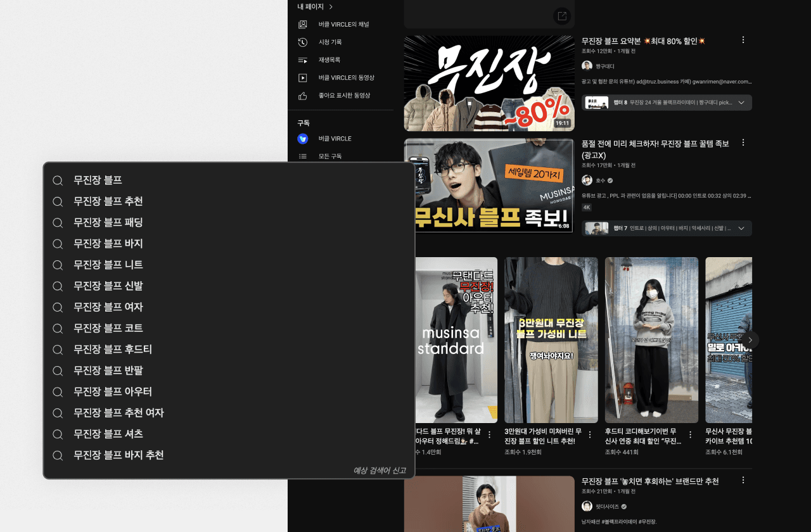
Task: Open video title 무진장 블프 '놓치면 후회하는' 브랜드만 추천
Action: [x=650, y=481]
